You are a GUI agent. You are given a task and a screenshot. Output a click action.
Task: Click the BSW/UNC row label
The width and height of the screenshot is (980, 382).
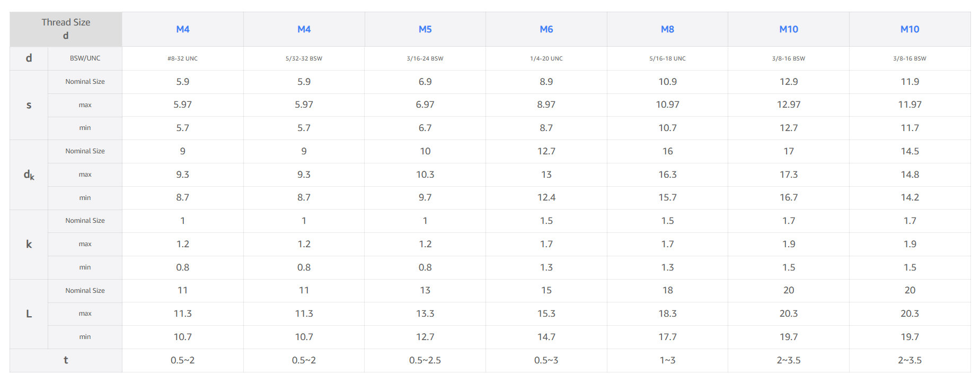[85, 58]
